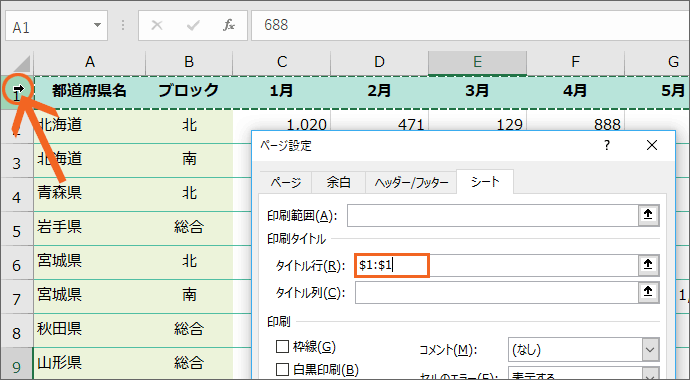Open the セルのエラー dropdown
The width and height of the screenshot is (690, 380).
coord(584,374)
